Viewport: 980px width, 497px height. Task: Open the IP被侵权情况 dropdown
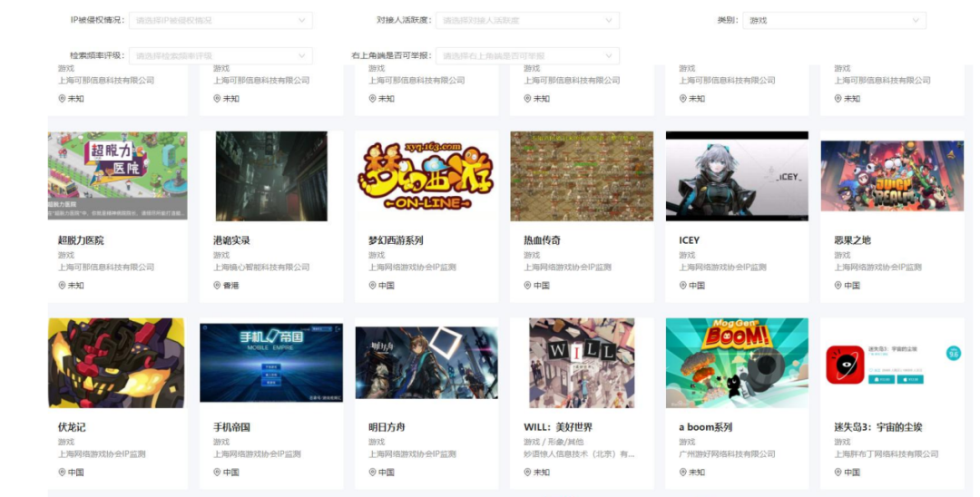pyautogui.click(x=220, y=20)
